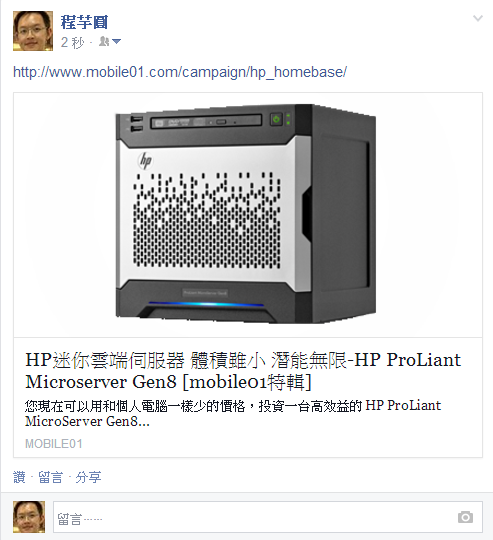Click the green power button on server image
The image size is (493, 540).
[276, 120]
